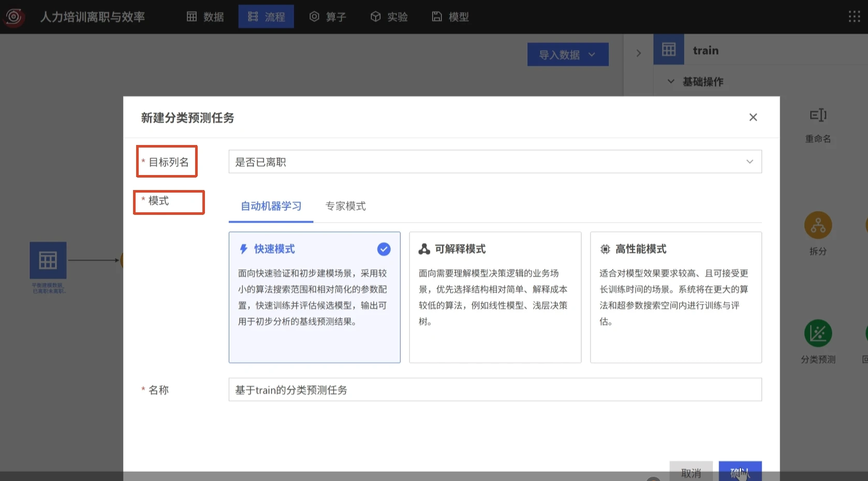Click the table node on the canvas
Screen dimensions: 868x481
tap(48, 260)
